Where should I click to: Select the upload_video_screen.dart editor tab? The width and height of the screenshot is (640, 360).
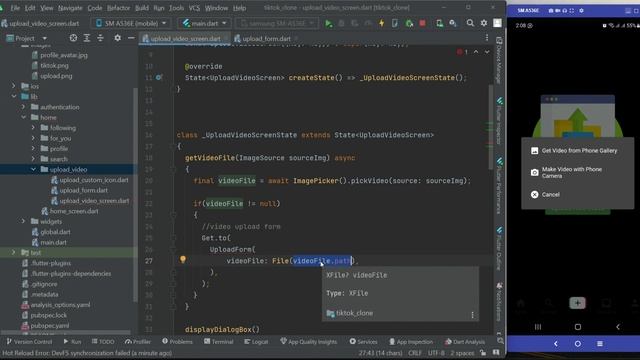185,38
